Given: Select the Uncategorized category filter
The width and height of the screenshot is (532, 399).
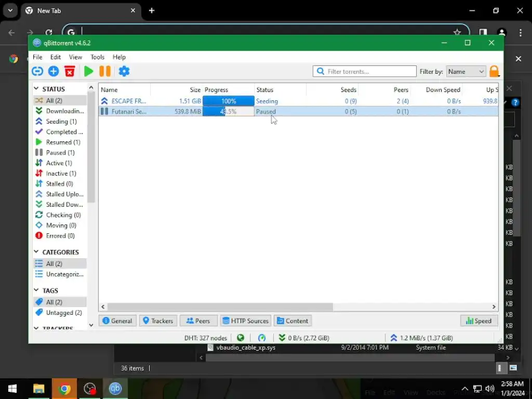Looking at the screenshot, I should [60, 274].
